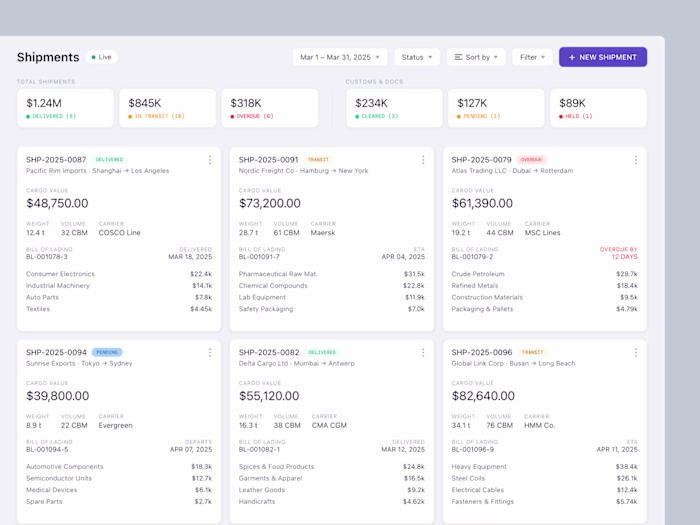
Task: Click the Maersk carrier name
Action: (323, 233)
